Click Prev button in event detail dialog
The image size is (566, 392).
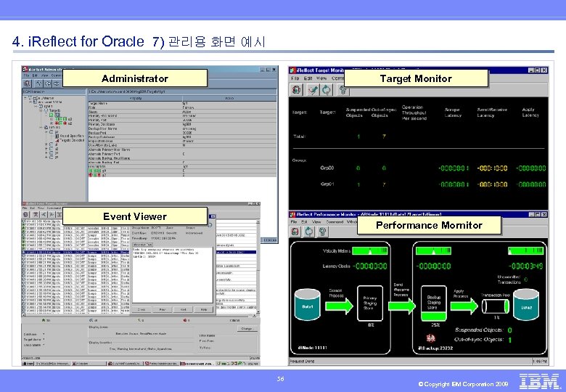click(162, 309)
